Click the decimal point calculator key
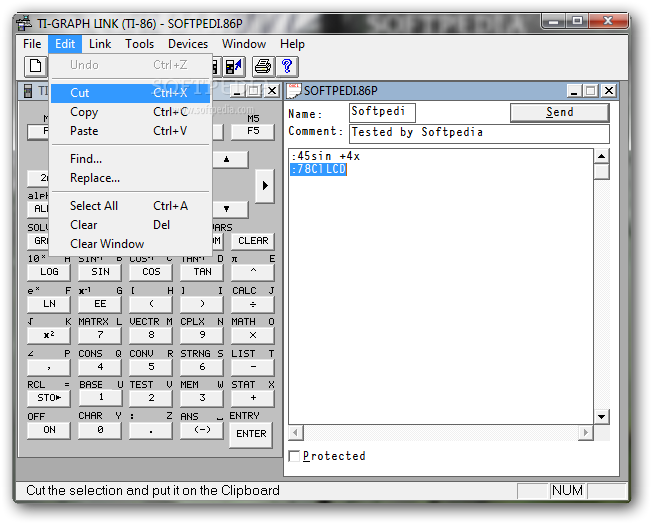652x524 pixels. [x=151, y=430]
